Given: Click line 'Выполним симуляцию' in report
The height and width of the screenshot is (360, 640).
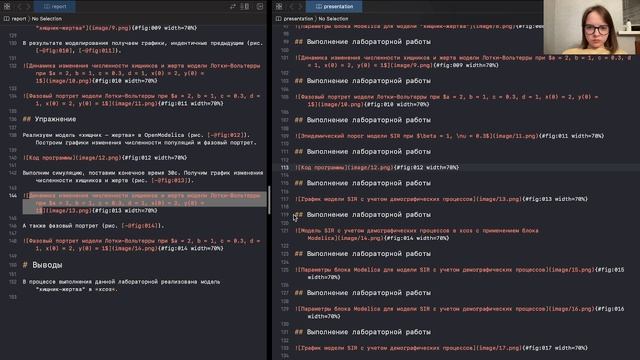Looking at the screenshot, I should click(143, 176).
